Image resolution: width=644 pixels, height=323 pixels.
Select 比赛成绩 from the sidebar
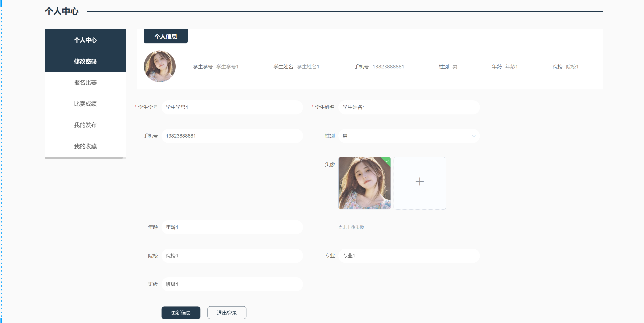(x=85, y=104)
